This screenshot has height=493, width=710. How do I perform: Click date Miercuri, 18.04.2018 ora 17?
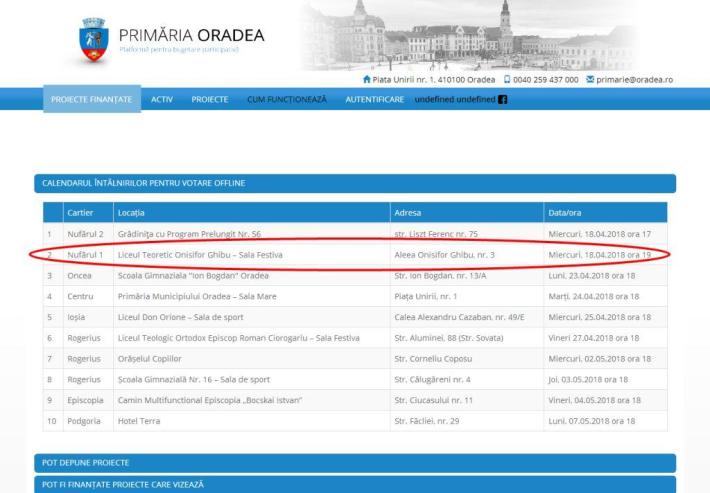point(600,234)
